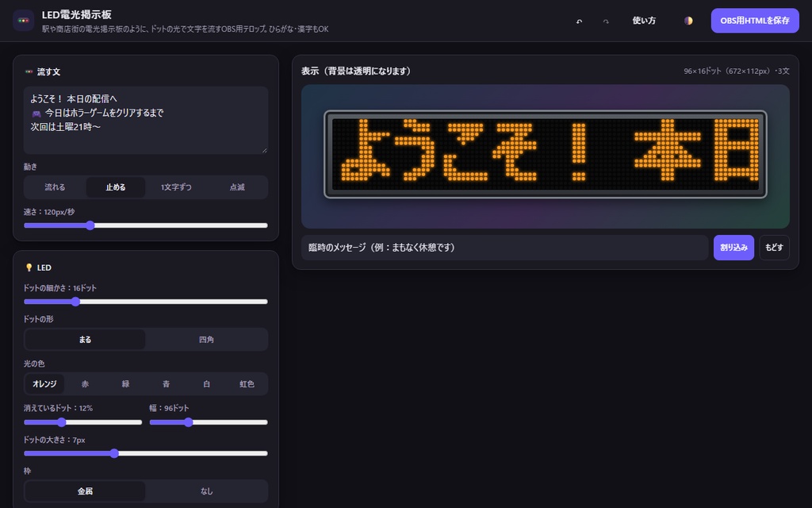812x508 pixels.
Task: Select 緑 green light color
Action: point(125,384)
